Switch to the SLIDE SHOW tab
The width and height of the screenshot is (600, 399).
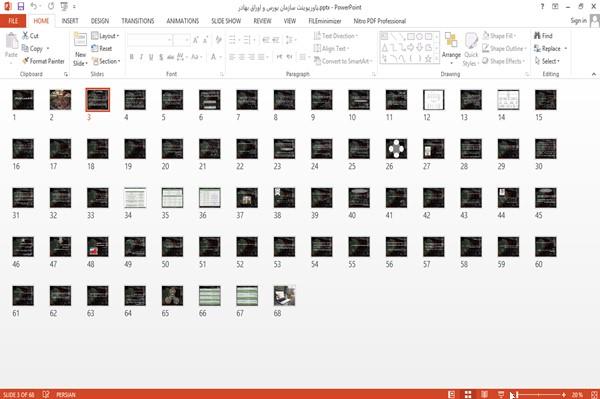coord(226,21)
